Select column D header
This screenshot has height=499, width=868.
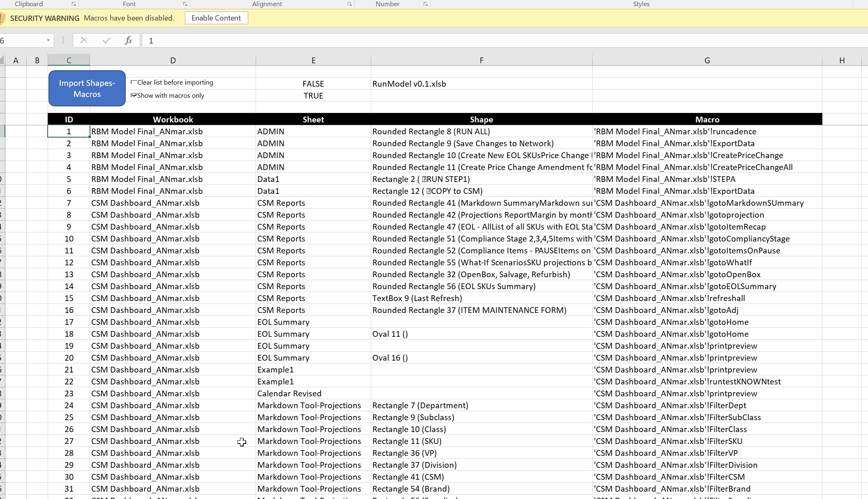click(173, 60)
